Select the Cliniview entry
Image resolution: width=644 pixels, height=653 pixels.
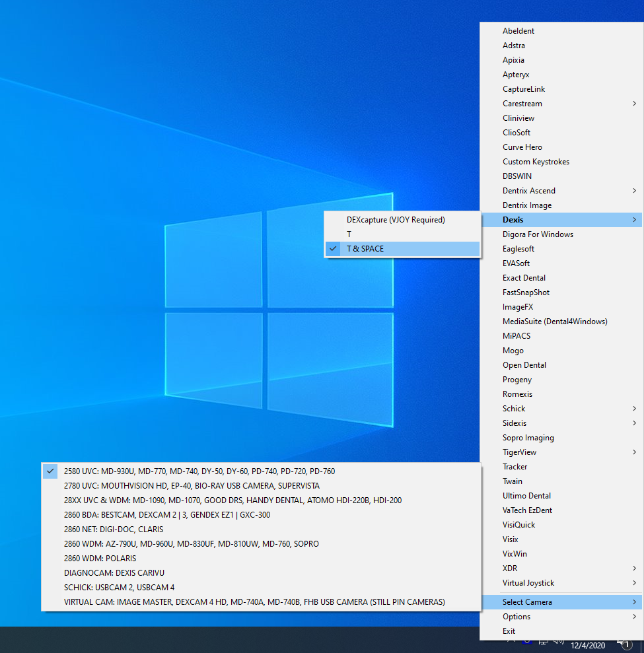(x=561, y=118)
